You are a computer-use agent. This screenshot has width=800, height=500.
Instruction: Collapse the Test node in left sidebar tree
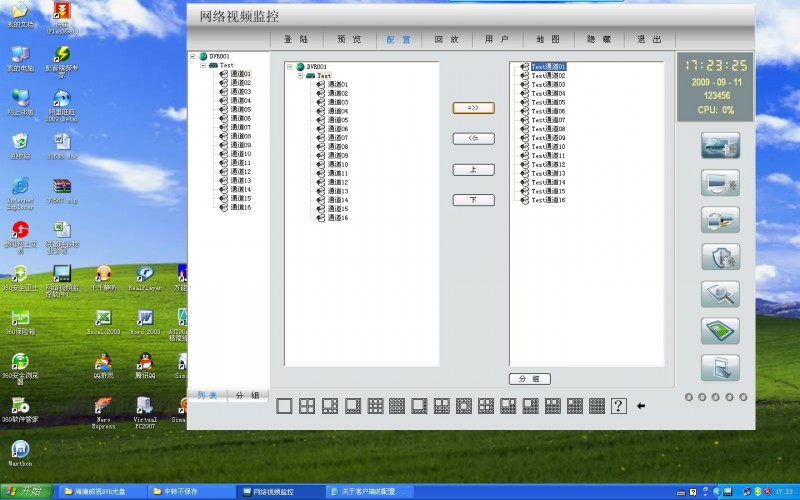(203, 65)
